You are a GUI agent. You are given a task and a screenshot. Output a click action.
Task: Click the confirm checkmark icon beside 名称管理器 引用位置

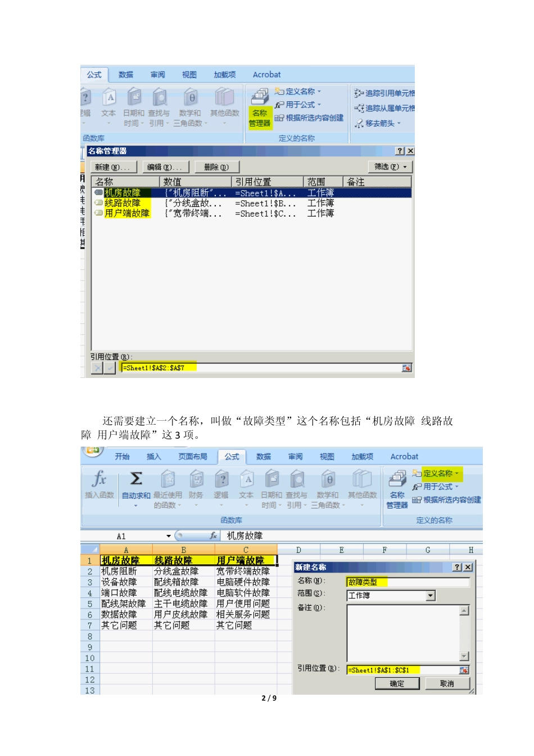[x=110, y=368]
